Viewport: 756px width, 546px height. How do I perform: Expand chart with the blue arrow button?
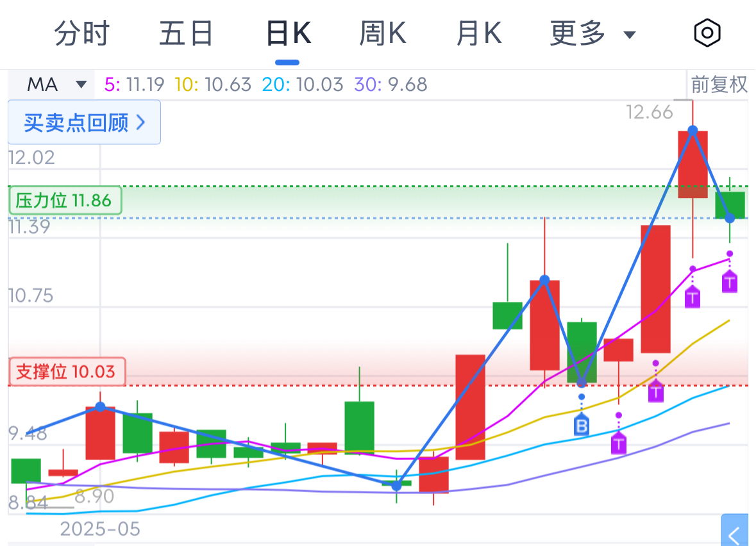(x=735, y=530)
